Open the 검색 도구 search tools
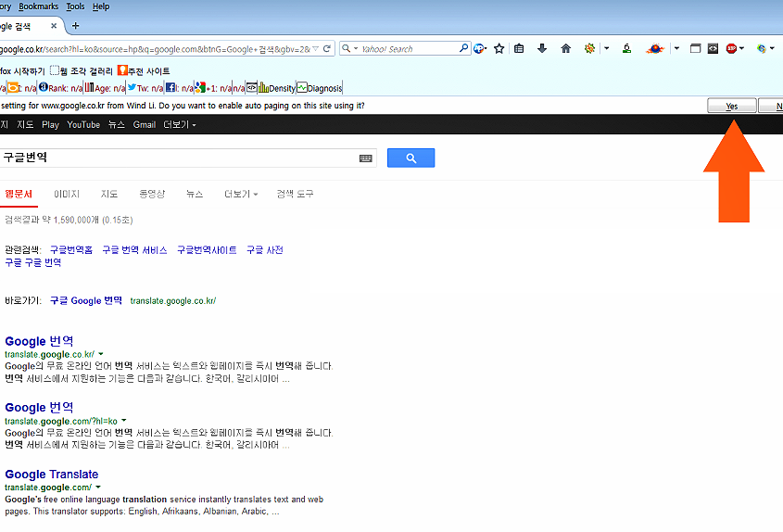The height and width of the screenshot is (532, 783). [295, 194]
